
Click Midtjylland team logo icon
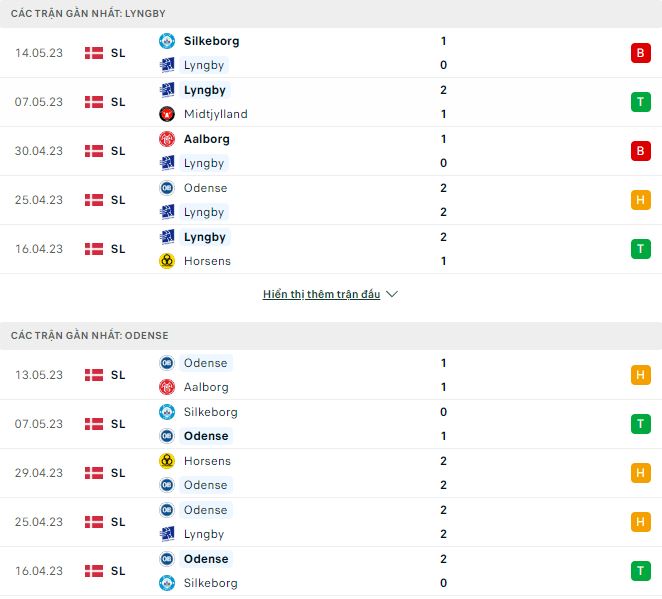[x=167, y=114]
